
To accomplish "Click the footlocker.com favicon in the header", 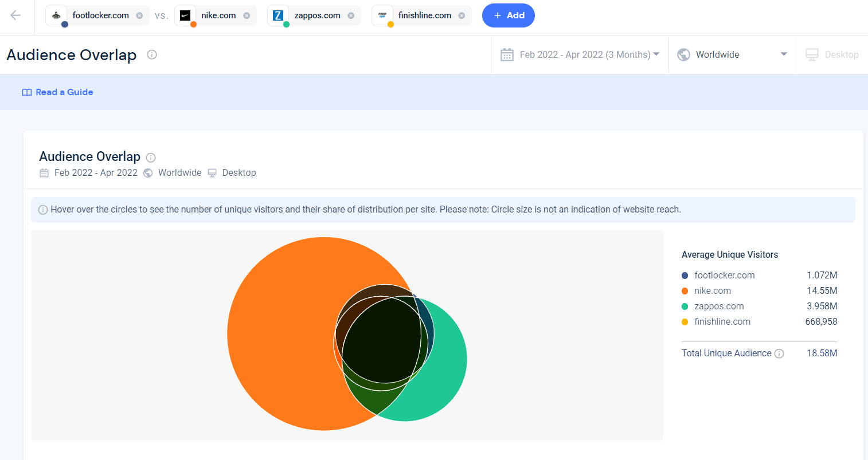I will 56,15.
